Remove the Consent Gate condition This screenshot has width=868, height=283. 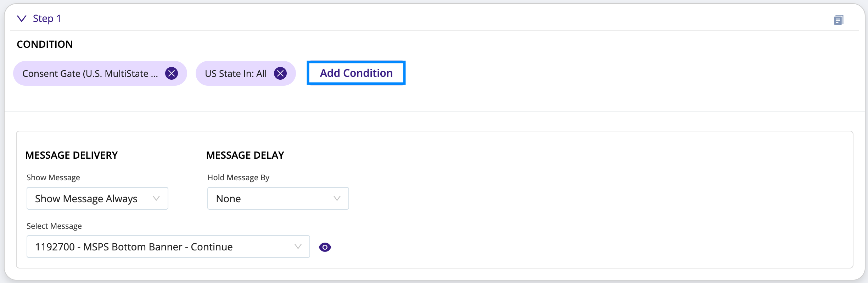click(x=172, y=73)
